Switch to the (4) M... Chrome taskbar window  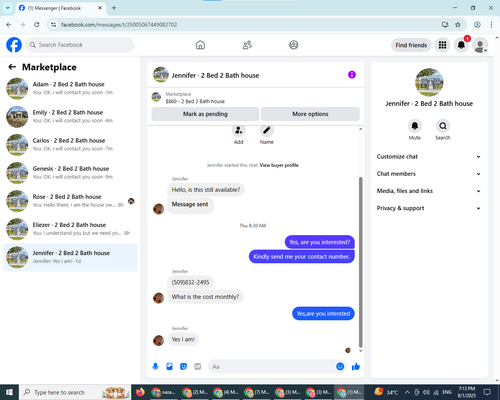[226, 392]
